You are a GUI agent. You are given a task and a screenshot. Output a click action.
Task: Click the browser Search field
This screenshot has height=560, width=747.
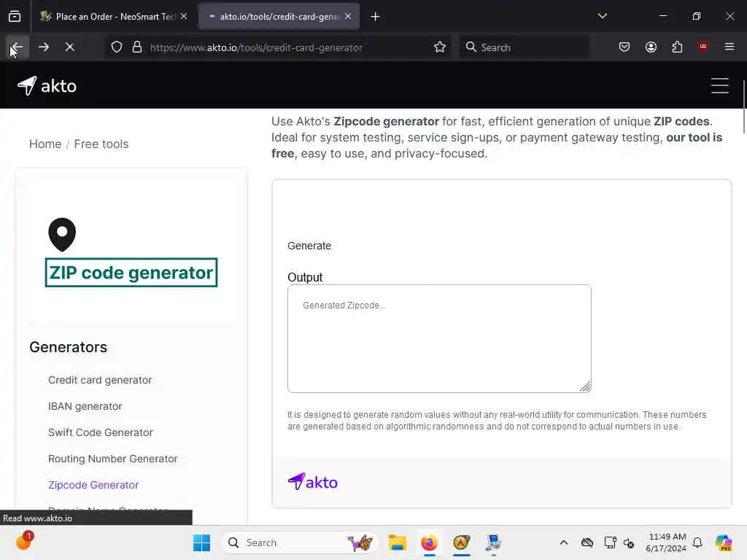tap(524, 47)
